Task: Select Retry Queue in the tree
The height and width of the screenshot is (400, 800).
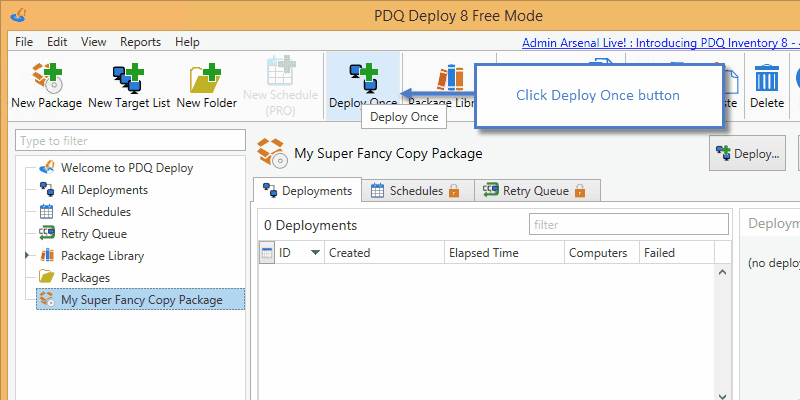Action: click(x=94, y=234)
